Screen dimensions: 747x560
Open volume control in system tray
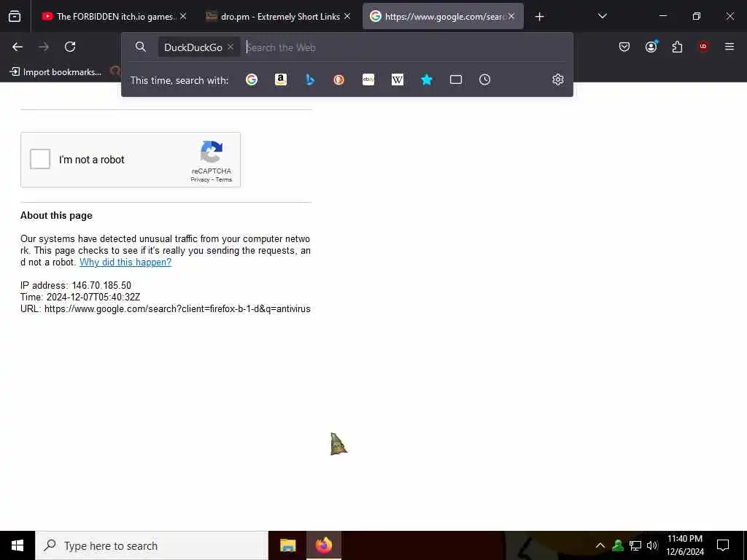(x=652, y=545)
